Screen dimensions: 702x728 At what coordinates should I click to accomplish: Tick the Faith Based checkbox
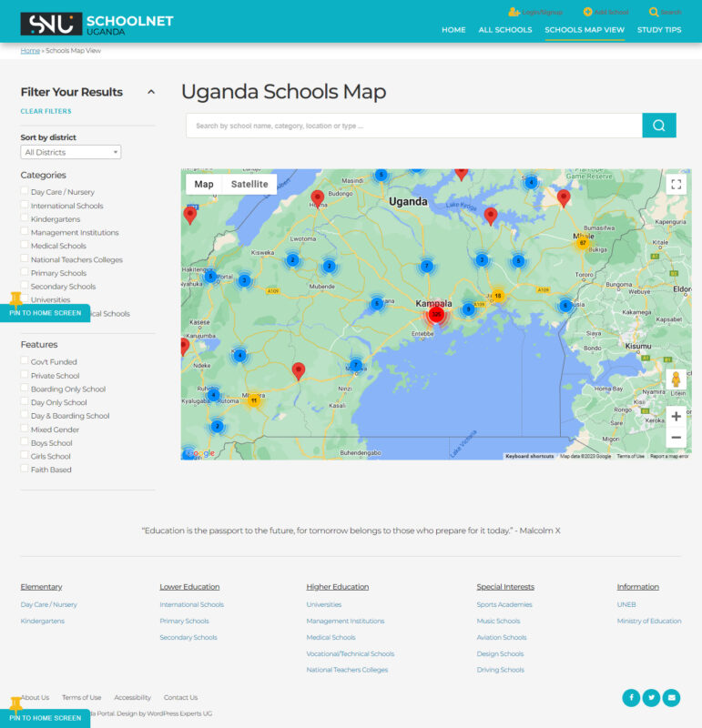25,470
